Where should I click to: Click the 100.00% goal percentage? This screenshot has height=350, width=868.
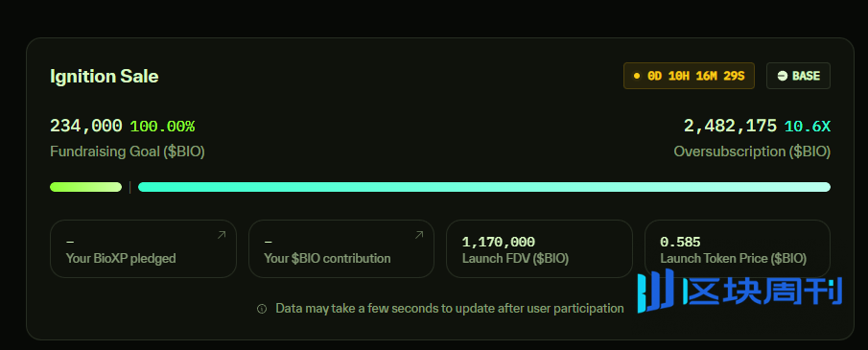click(x=162, y=127)
